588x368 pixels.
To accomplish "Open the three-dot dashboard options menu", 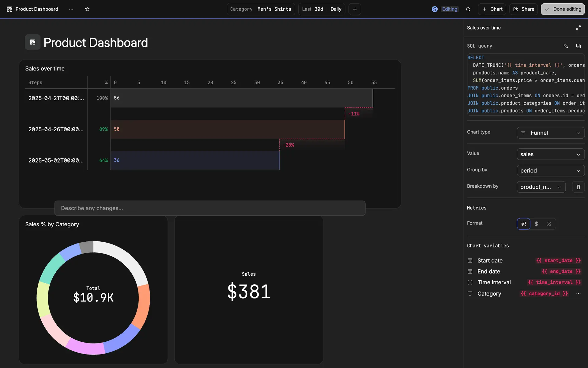I will 71,9.
